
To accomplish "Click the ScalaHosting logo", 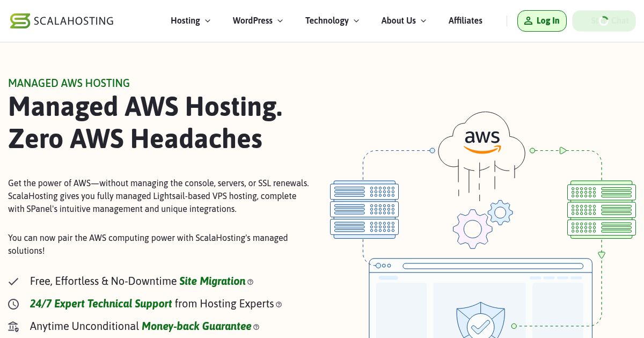I will pos(61,20).
